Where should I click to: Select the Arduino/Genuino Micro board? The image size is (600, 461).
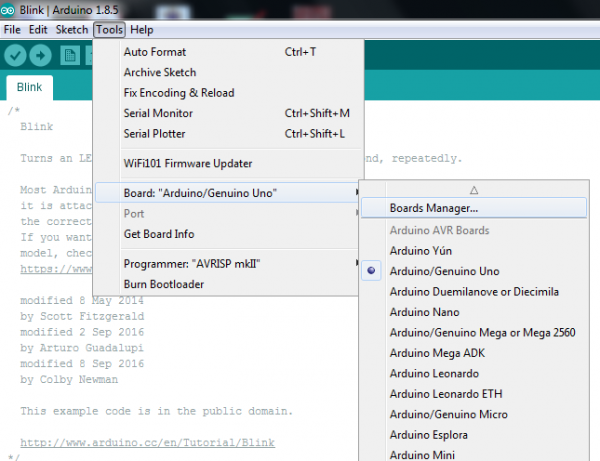click(x=474, y=415)
